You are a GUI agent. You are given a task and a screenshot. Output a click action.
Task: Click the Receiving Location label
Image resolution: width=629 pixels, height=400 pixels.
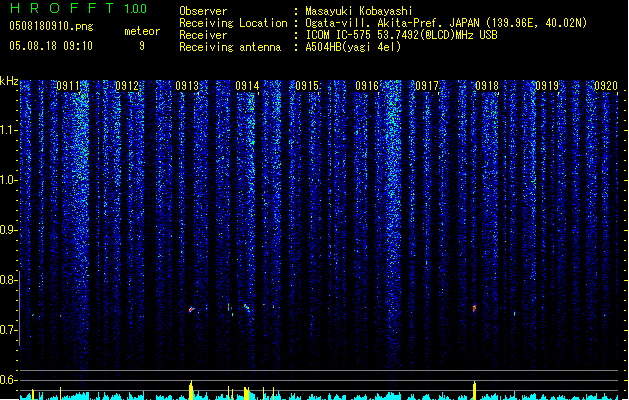click(233, 23)
